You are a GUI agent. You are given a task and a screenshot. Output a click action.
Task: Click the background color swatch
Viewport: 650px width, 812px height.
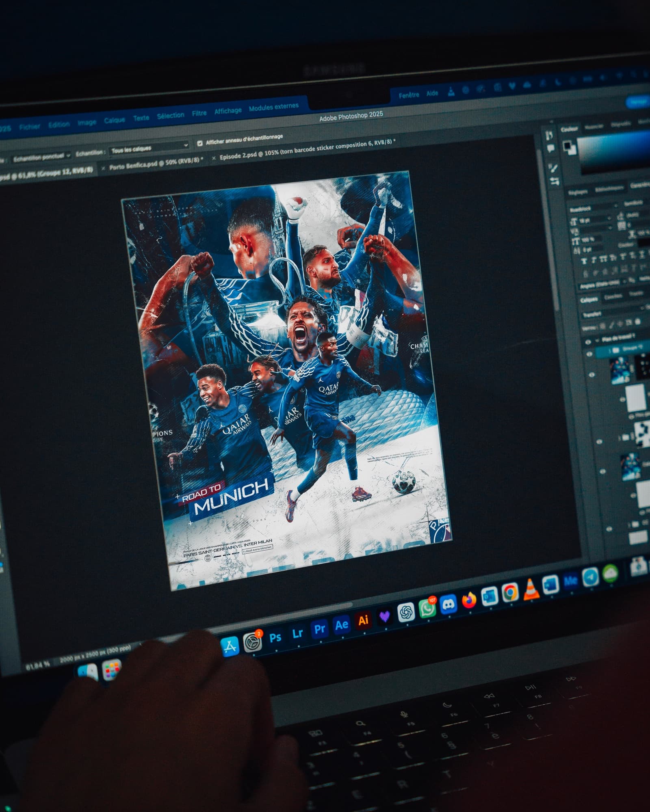click(x=573, y=151)
